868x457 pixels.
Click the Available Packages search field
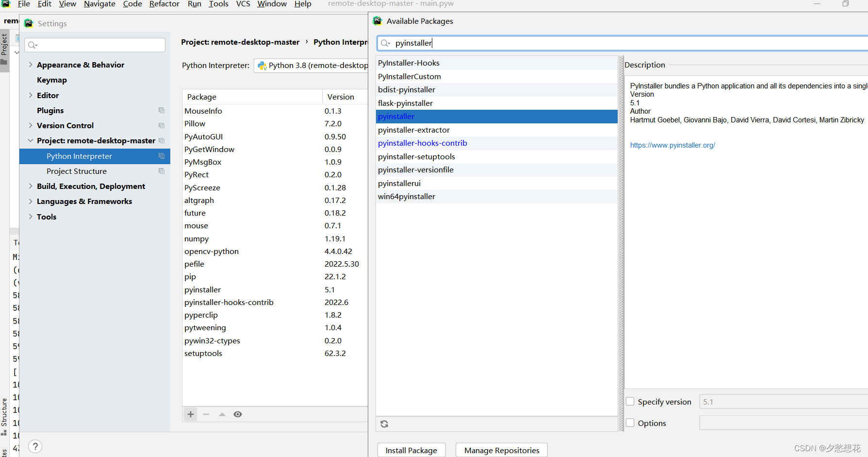coord(622,43)
